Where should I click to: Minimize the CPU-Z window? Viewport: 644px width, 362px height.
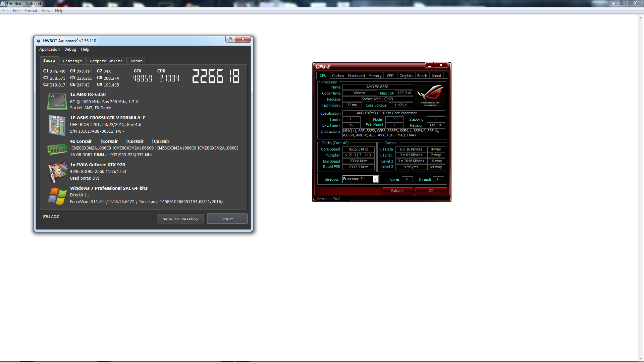click(429, 65)
